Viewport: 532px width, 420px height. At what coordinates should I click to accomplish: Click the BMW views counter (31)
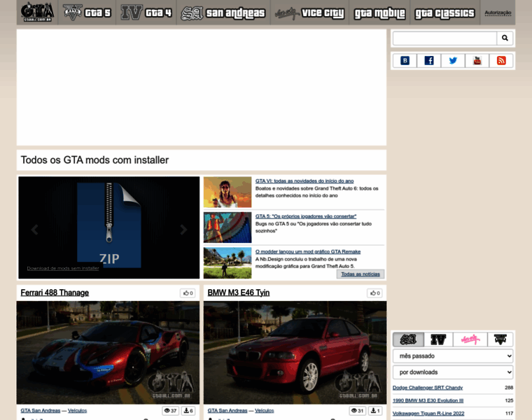click(358, 410)
